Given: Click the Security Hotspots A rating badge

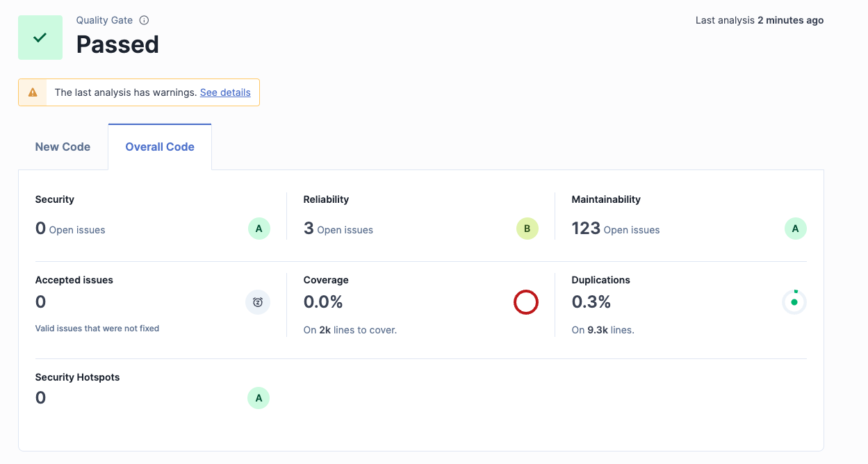Looking at the screenshot, I should [x=259, y=398].
